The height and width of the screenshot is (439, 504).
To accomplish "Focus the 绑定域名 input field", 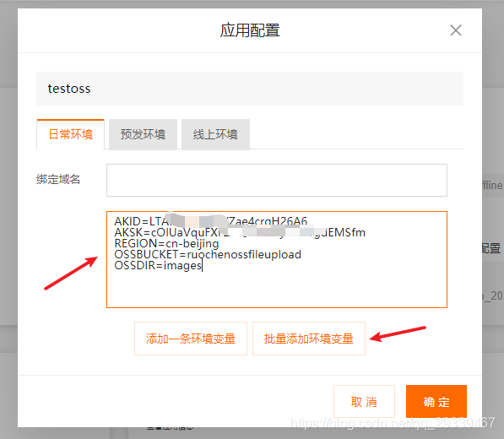I will [x=277, y=180].
